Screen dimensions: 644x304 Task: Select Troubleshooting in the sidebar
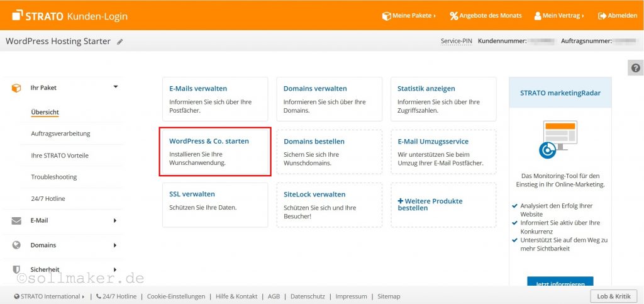tap(54, 177)
